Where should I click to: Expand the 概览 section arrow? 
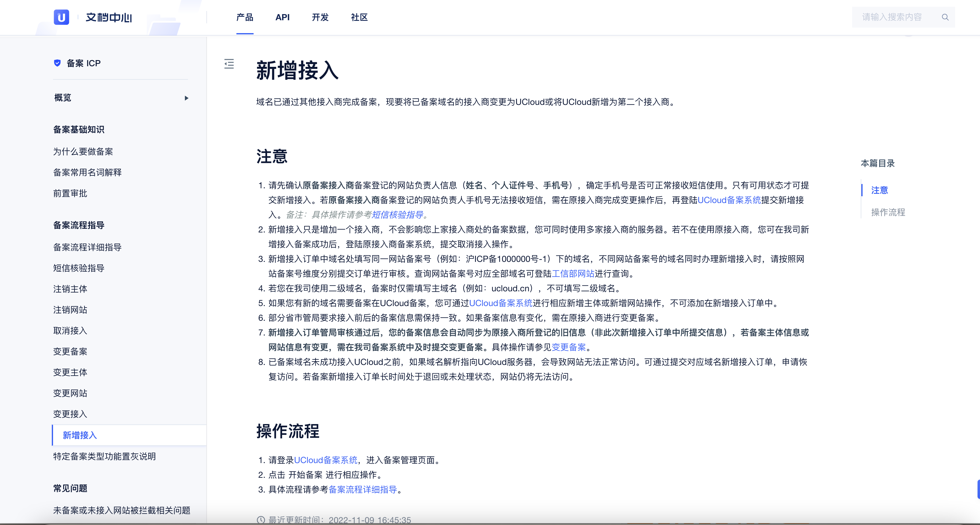point(186,98)
